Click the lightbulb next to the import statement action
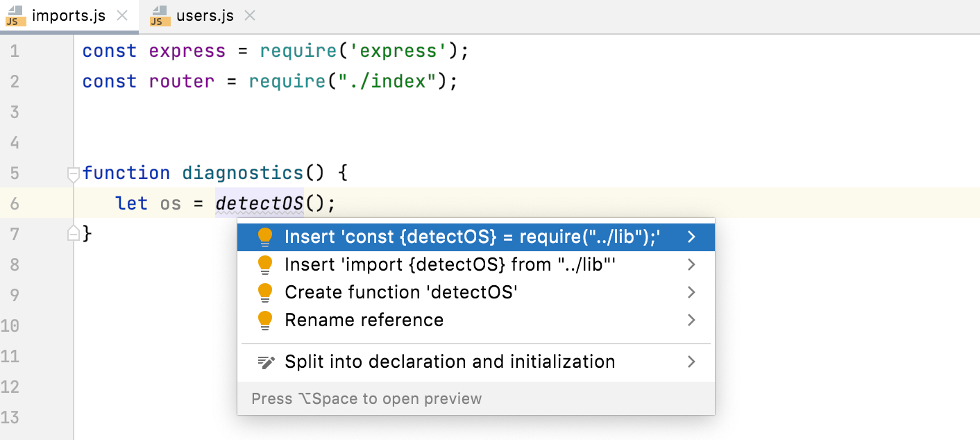 click(x=266, y=264)
